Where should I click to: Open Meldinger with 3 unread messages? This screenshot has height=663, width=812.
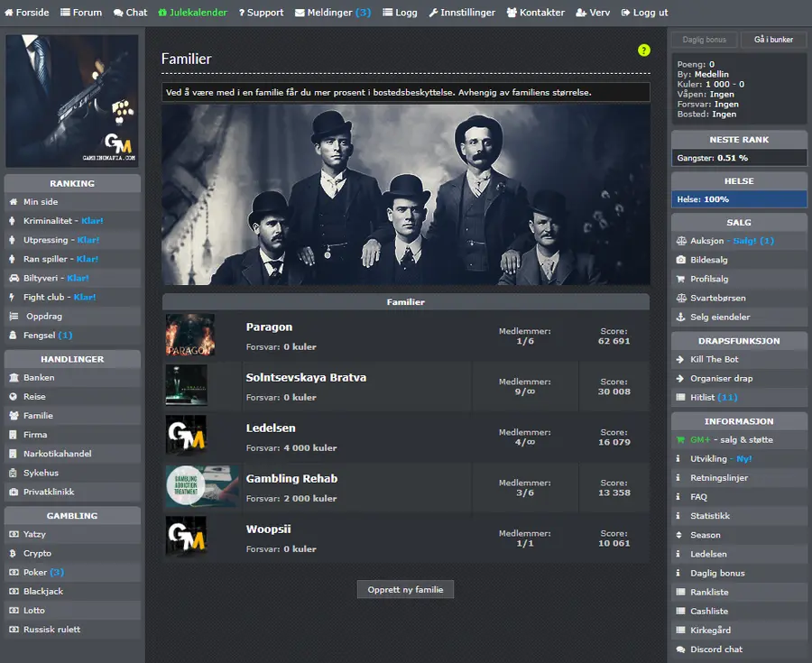pyautogui.click(x=332, y=13)
